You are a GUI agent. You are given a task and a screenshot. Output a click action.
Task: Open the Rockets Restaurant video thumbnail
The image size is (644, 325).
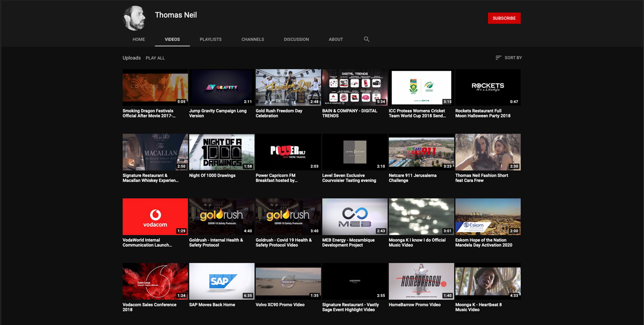(x=487, y=87)
